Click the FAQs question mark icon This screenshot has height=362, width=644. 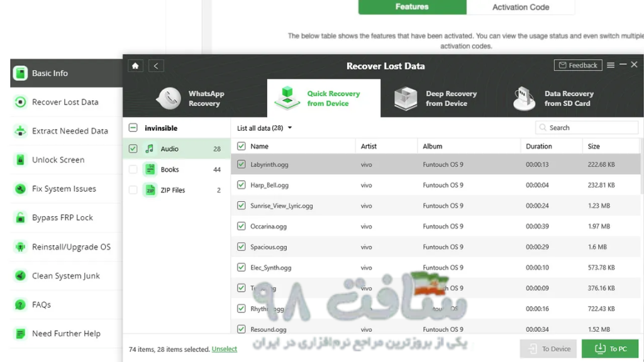coord(20,305)
